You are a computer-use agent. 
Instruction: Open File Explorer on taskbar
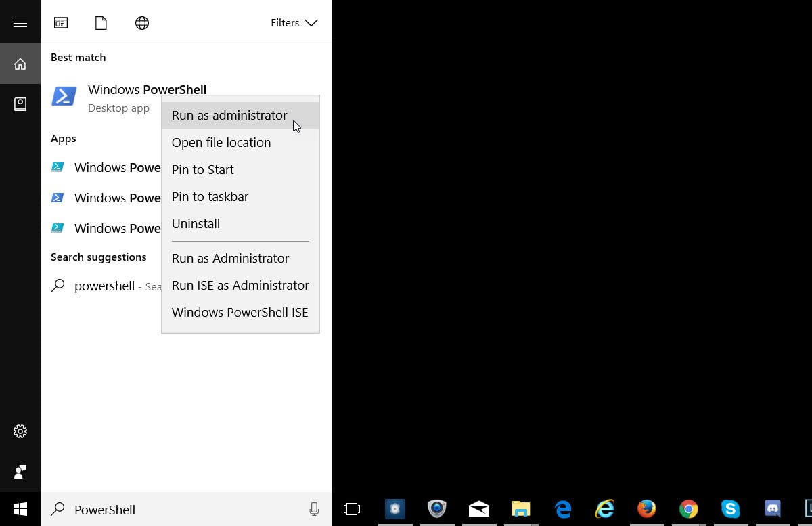pyautogui.click(x=520, y=509)
